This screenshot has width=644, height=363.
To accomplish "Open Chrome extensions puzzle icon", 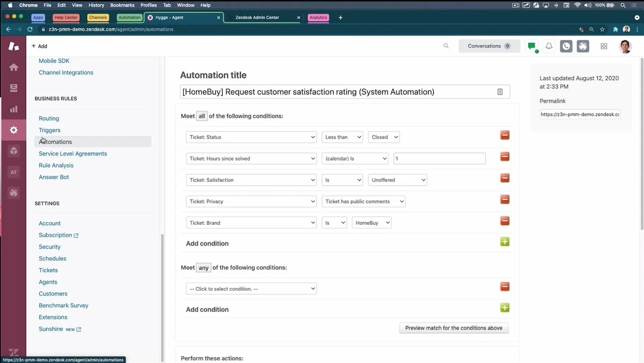I will (615, 29).
